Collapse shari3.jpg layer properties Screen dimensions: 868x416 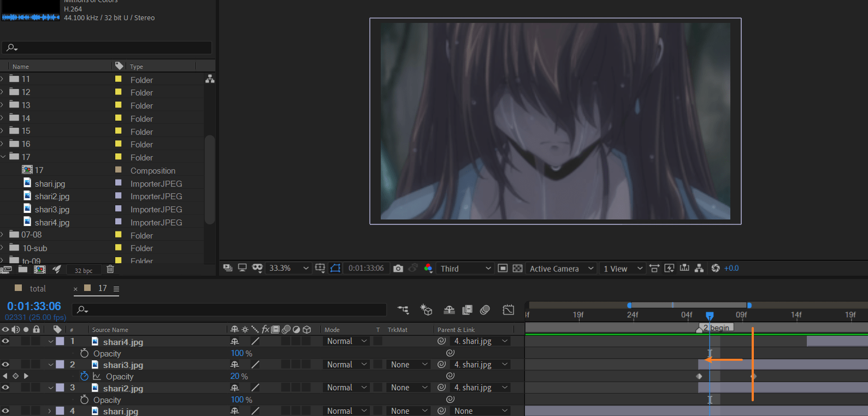click(51, 365)
